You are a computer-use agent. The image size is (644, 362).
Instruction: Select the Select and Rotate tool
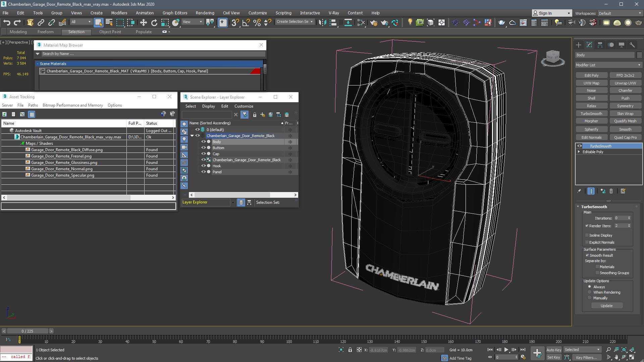pos(154,22)
